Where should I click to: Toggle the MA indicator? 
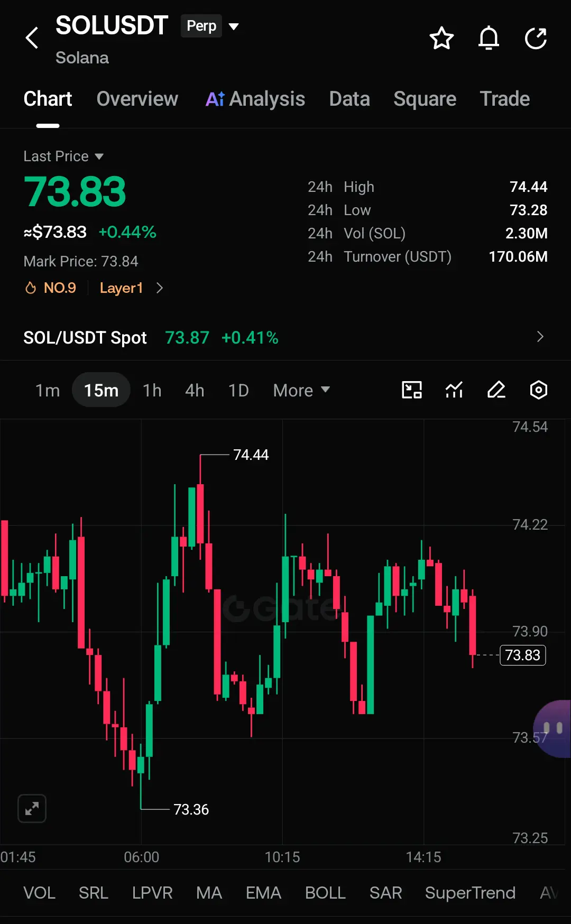pos(209,893)
